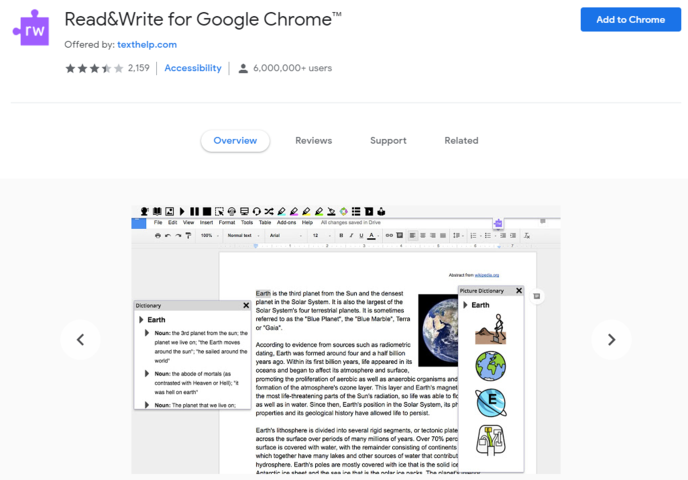
Task: Collapse the Earth entry in Dictionary panel
Action: point(141,320)
